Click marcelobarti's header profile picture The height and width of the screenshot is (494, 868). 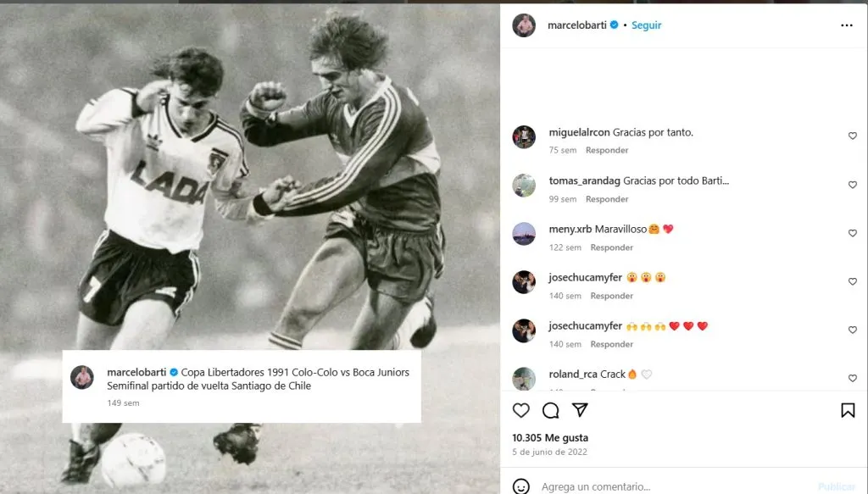524,25
